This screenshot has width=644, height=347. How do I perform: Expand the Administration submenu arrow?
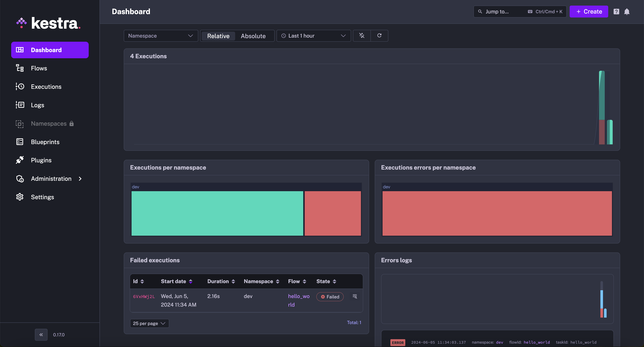80,179
